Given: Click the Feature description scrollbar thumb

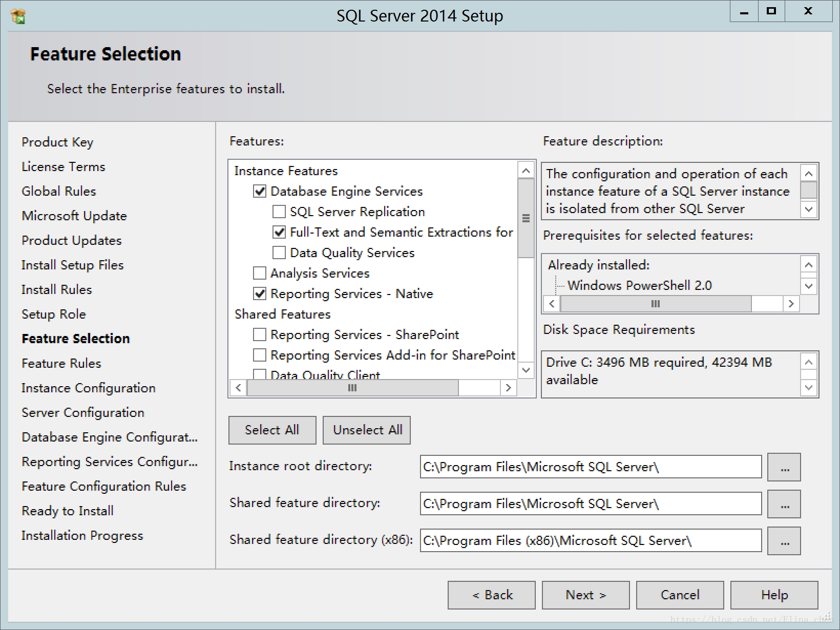Looking at the screenshot, I should [x=809, y=190].
